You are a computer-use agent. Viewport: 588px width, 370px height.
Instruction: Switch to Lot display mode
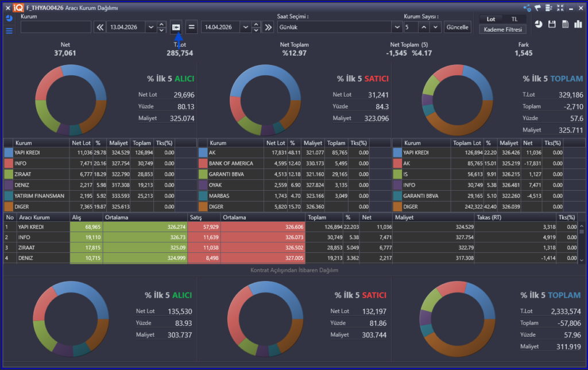(x=491, y=19)
